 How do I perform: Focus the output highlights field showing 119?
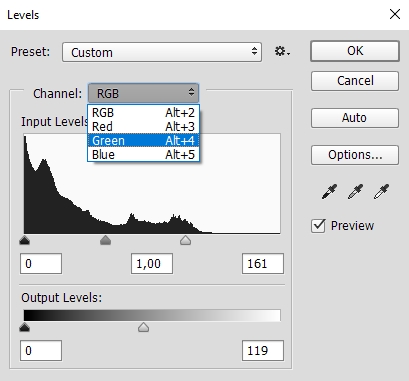pyautogui.click(x=263, y=350)
